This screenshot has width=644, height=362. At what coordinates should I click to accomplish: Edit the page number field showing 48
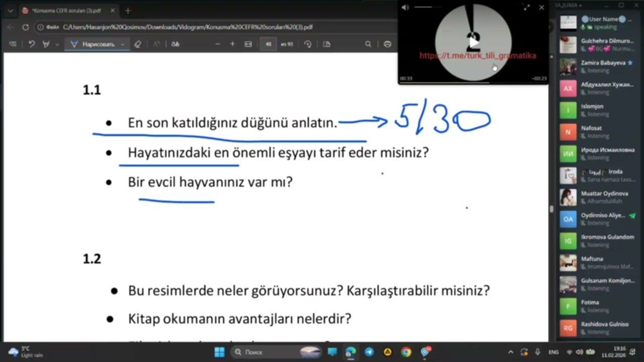pos(268,44)
